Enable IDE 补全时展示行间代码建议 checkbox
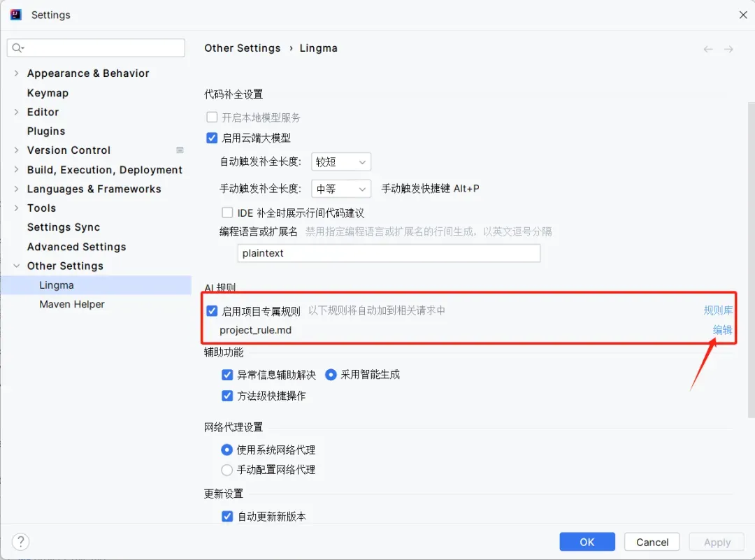This screenshot has height=560, width=755. tap(227, 213)
